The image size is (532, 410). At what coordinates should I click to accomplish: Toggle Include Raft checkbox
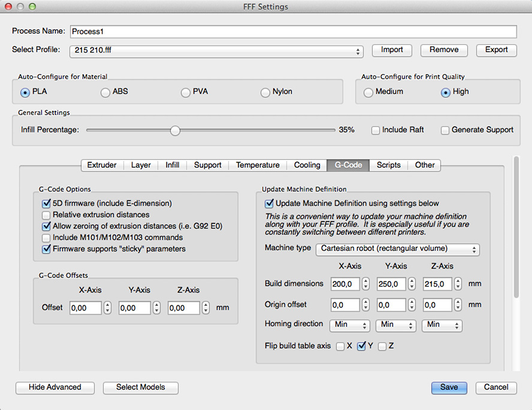tap(375, 130)
